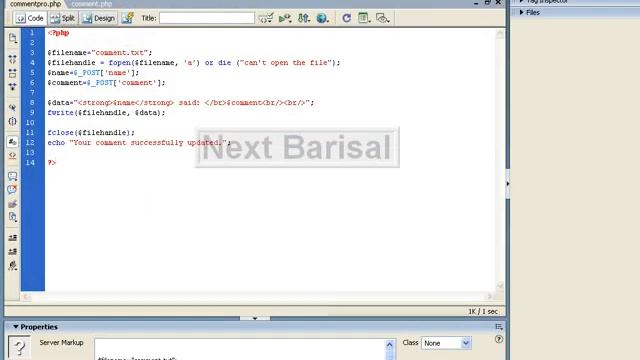640x360 pixels.
Task: Minimize the document window
Action: [x=476, y=2]
